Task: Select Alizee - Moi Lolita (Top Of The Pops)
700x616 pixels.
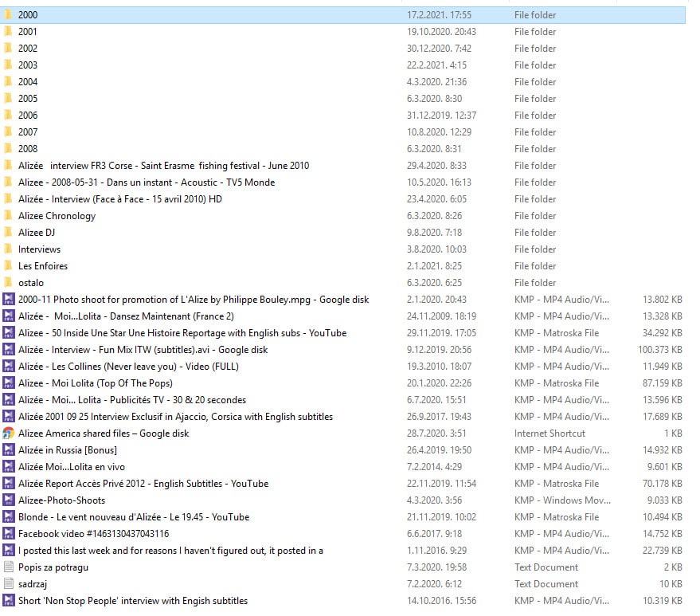Action: pos(95,383)
